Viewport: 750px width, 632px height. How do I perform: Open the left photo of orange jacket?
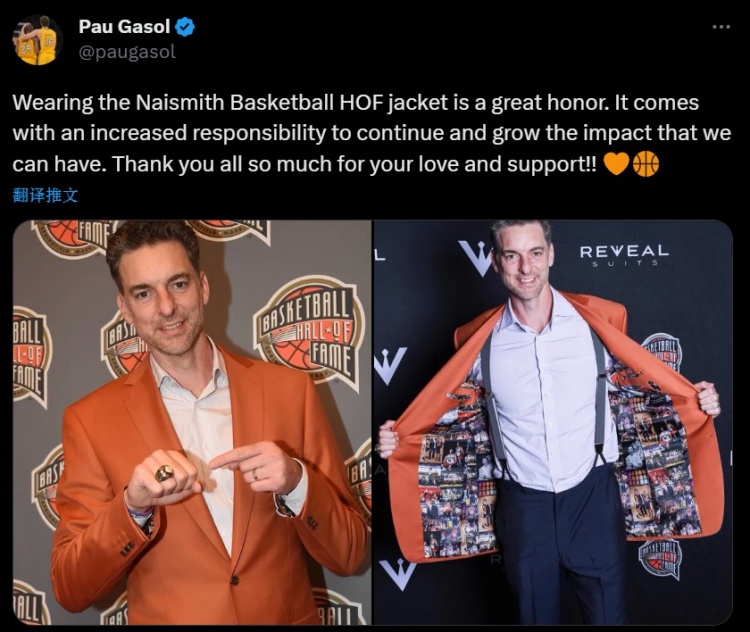(x=192, y=422)
